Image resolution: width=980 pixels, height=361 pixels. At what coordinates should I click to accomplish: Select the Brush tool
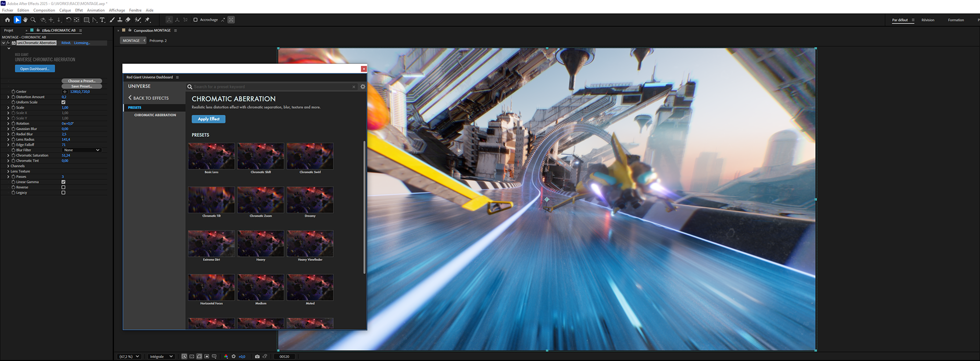pyautogui.click(x=112, y=20)
